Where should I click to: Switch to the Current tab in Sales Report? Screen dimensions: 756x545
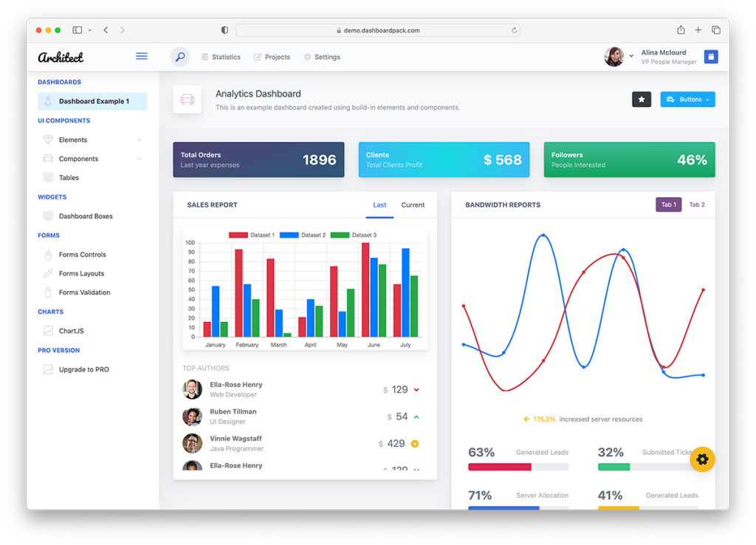pyautogui.click(x=413, y=205)
